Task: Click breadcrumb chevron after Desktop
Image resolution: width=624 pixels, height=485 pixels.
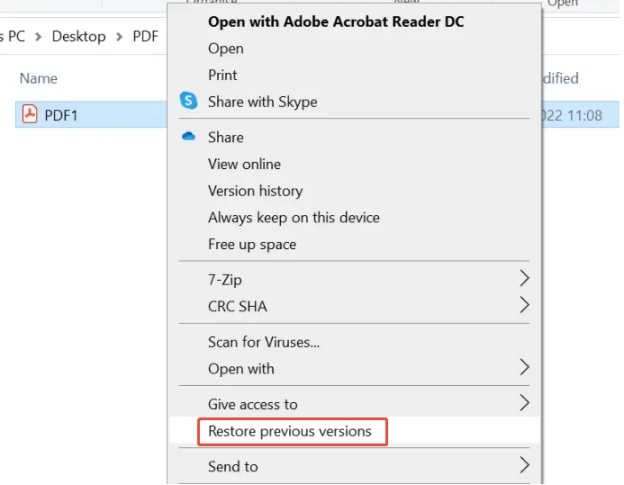Action: click(119, 37)
